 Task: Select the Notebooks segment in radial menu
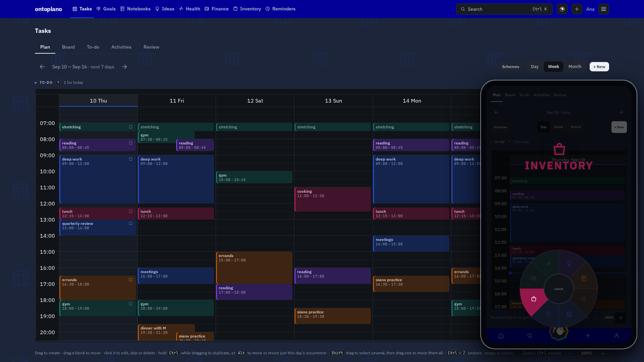point(584,278)
